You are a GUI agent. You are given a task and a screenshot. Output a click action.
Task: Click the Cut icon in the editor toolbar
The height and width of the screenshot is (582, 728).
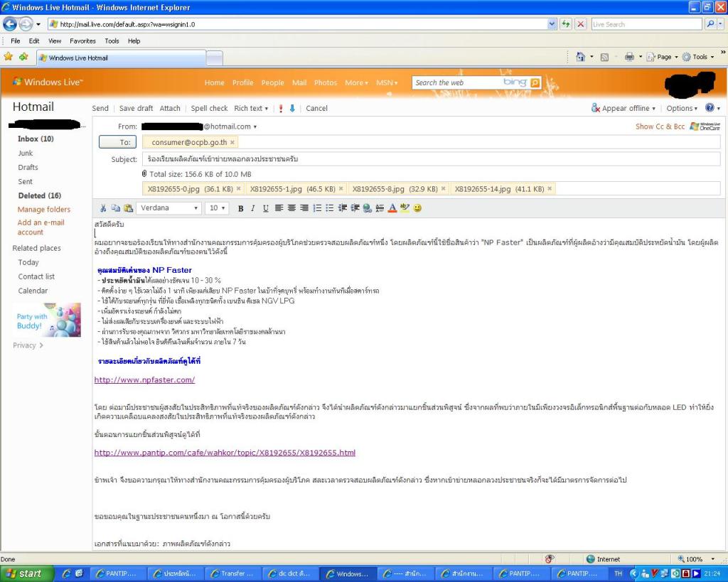point(103,208)
